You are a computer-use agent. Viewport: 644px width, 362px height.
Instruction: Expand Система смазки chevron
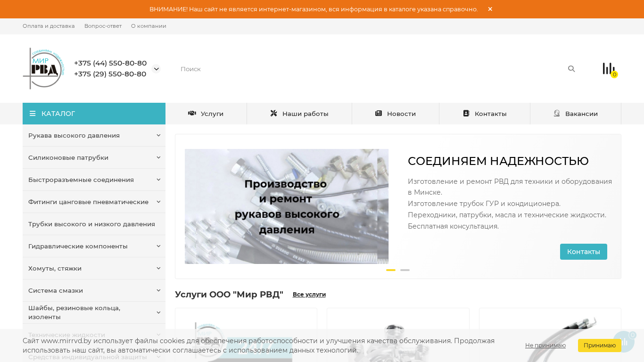[158, 290]
